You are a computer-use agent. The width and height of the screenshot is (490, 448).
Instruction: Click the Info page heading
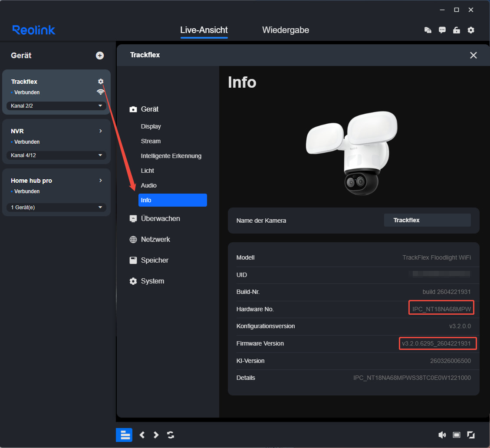[242, 82]
